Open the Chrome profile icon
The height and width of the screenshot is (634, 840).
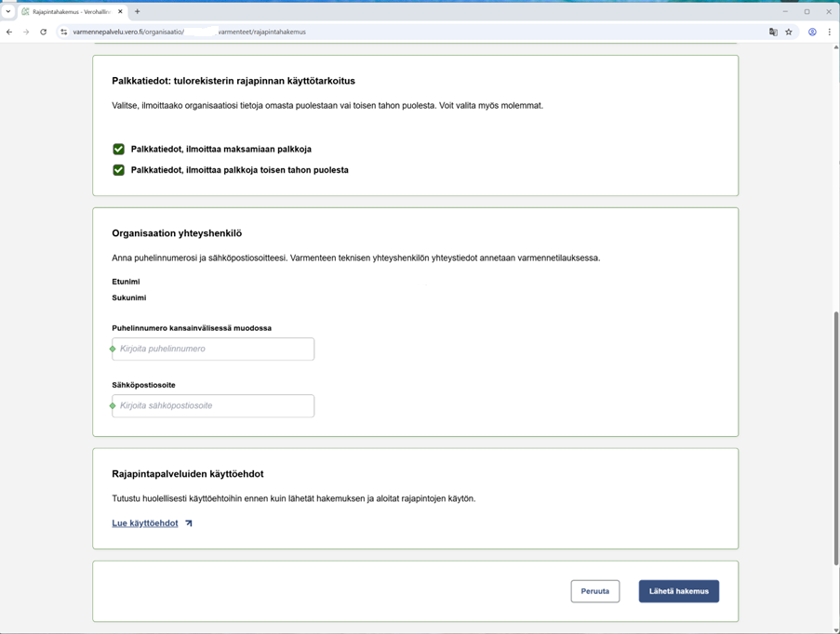[812, 32]
